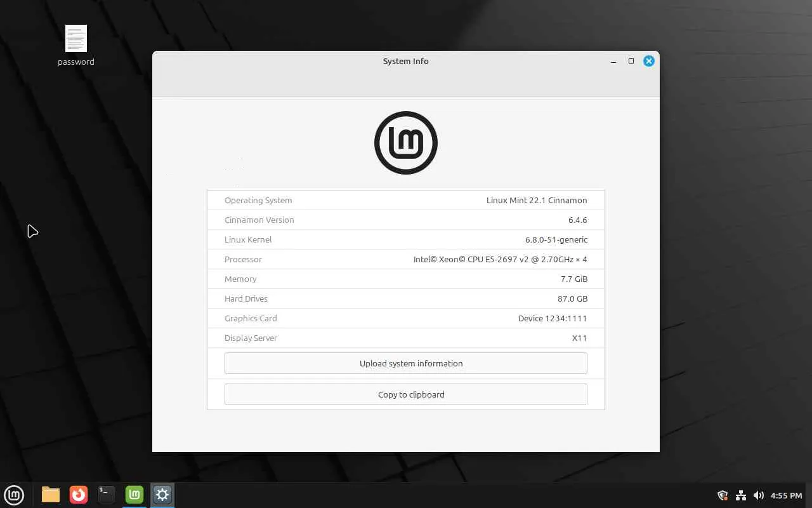Image resolution: width=812 pixels, height=508 pixels.
Task: Click the Intel Xeon CPU E5-2697 value
Action: tap(501, 259)
